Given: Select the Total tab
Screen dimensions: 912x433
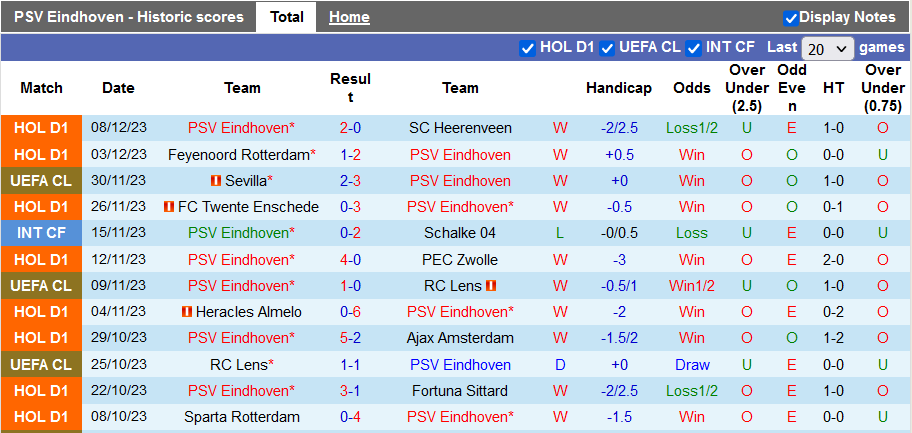Looking at the screenshot, I should [x=287, y=17].
